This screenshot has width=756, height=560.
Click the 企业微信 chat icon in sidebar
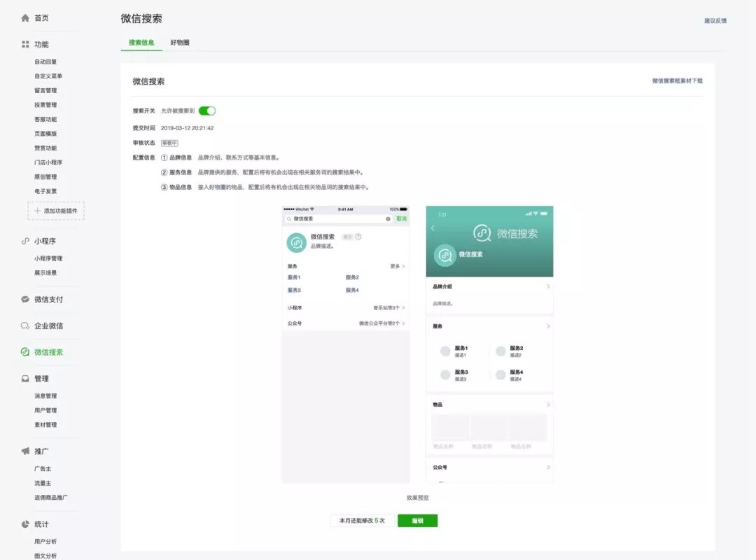[x=25, y=325]
